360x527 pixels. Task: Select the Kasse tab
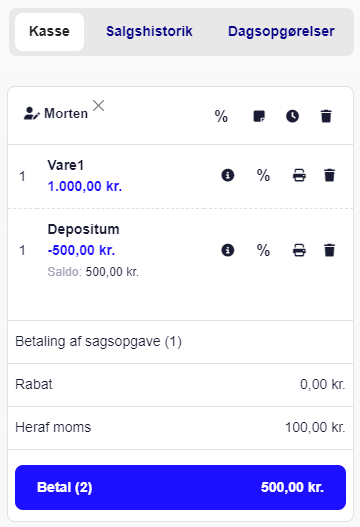click(x=49, y=32)
